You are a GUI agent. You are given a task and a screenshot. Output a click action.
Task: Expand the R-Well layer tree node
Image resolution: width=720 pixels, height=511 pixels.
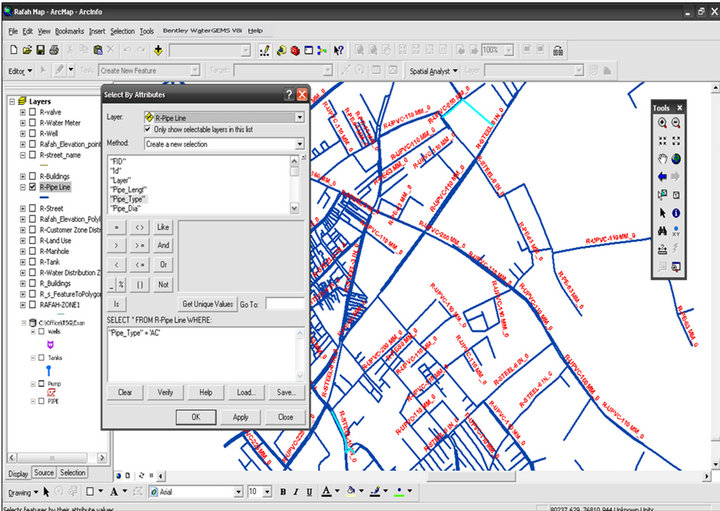[x=22, y=134]
